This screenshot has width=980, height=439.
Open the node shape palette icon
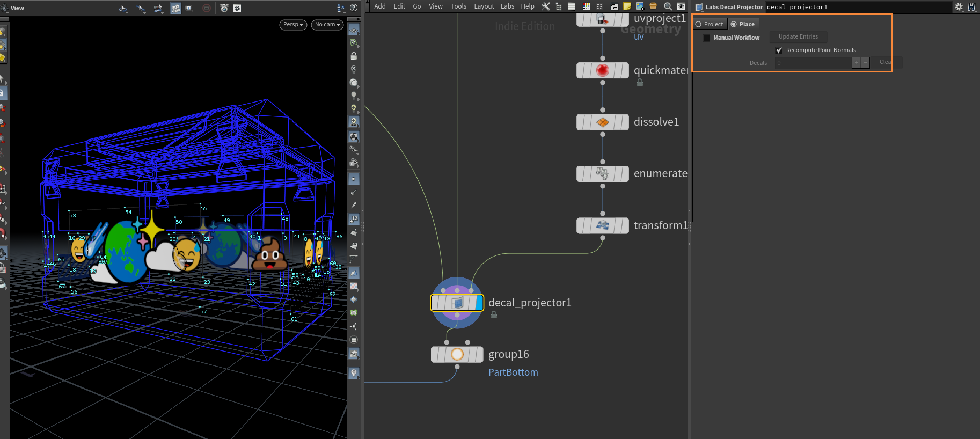[599, 6]
